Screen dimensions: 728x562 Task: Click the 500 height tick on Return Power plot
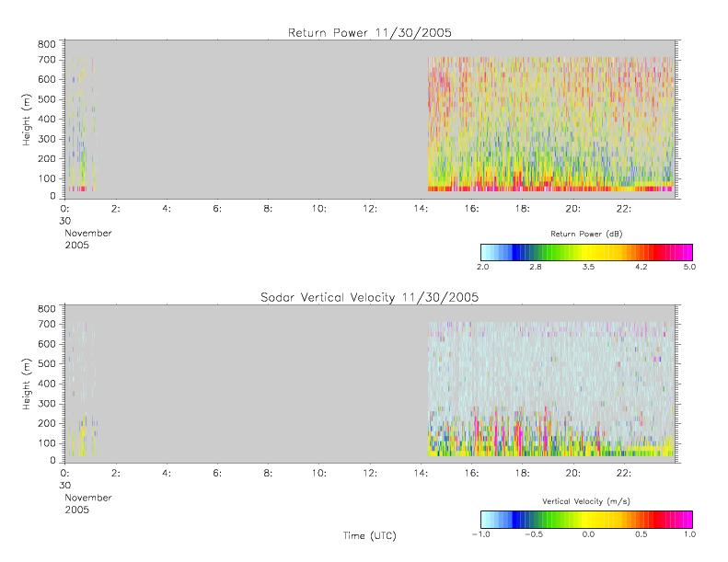tap(46, 99)
